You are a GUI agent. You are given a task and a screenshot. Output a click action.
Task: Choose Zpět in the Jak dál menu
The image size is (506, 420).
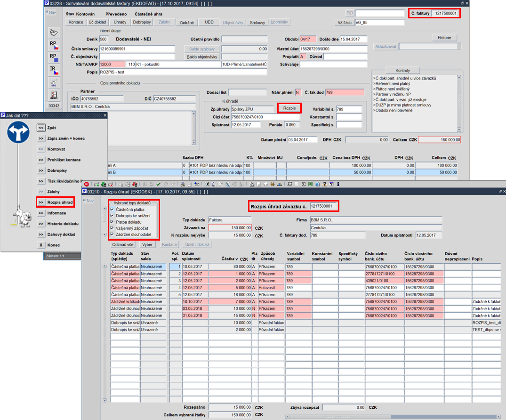(x=41, y=128)
